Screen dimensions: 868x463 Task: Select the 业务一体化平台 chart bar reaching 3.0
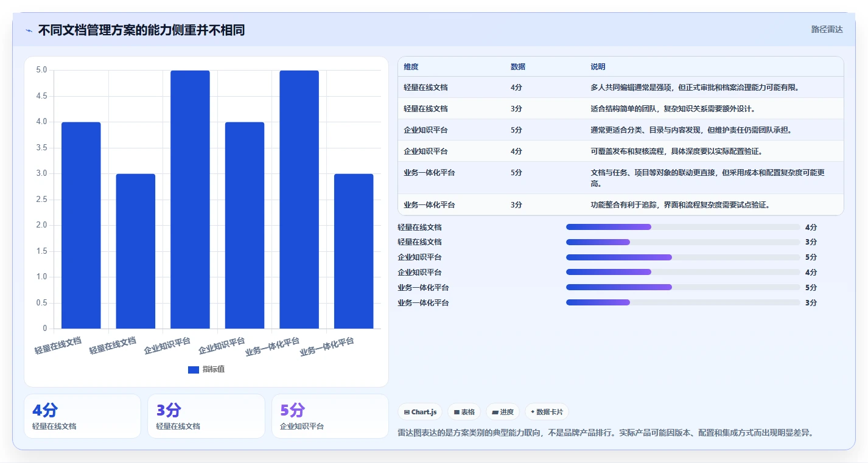pos(354,251)
